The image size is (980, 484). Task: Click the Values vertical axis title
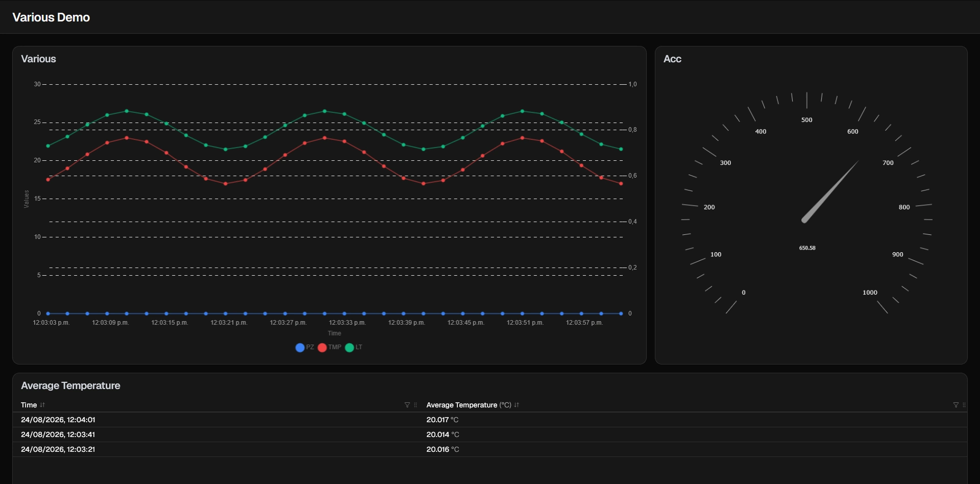(x=27, y=199)
